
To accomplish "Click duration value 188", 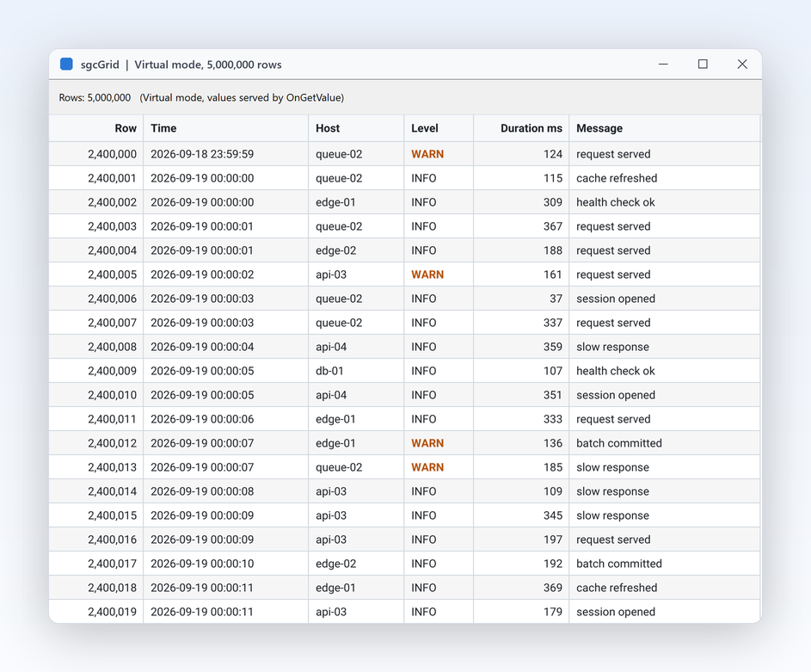I will tap(552, 250).
